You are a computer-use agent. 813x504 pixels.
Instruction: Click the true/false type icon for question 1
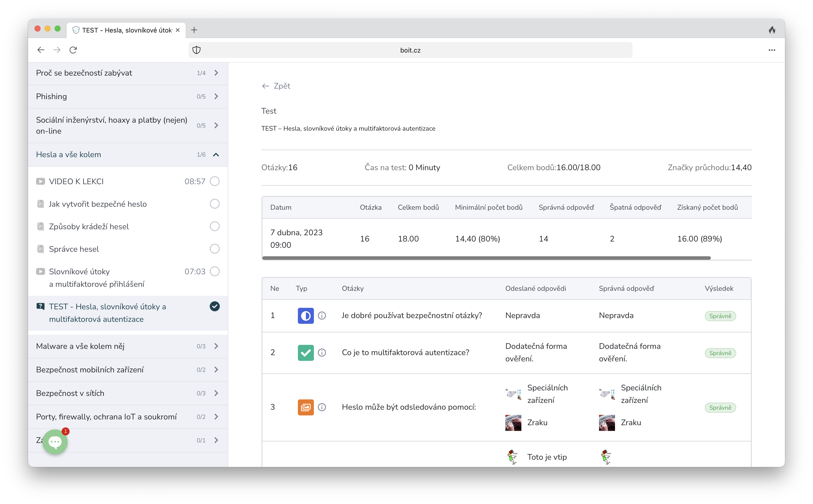(x=305, y=316)
